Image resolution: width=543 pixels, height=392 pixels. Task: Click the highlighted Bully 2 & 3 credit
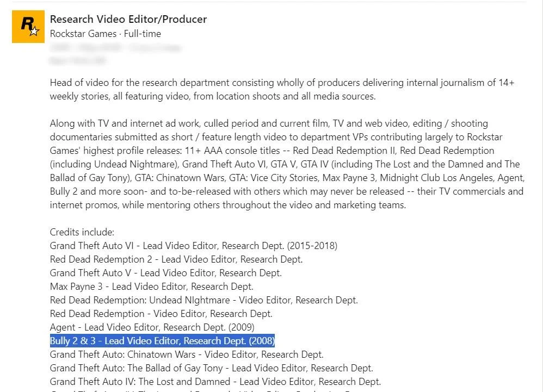click(162, 341)
